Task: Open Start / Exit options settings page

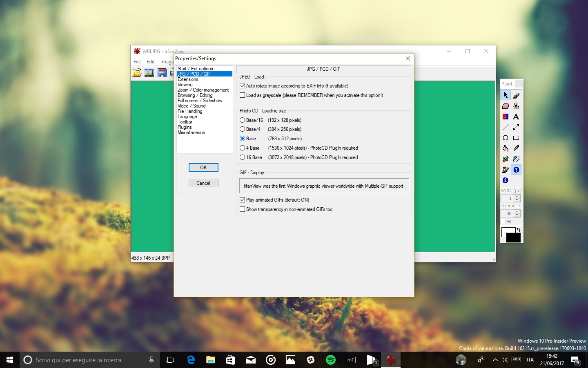Action: tap(195, 69)
